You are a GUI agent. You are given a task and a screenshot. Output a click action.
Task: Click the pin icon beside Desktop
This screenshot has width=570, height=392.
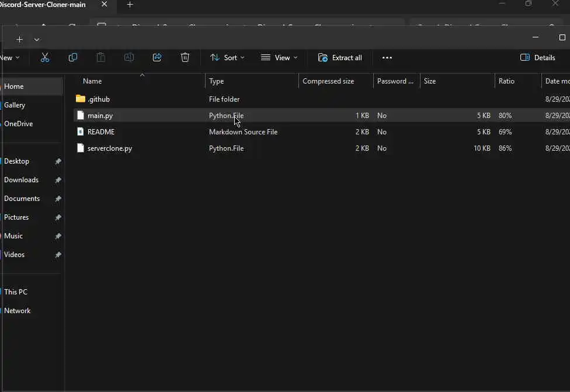(x=58, y=161)
